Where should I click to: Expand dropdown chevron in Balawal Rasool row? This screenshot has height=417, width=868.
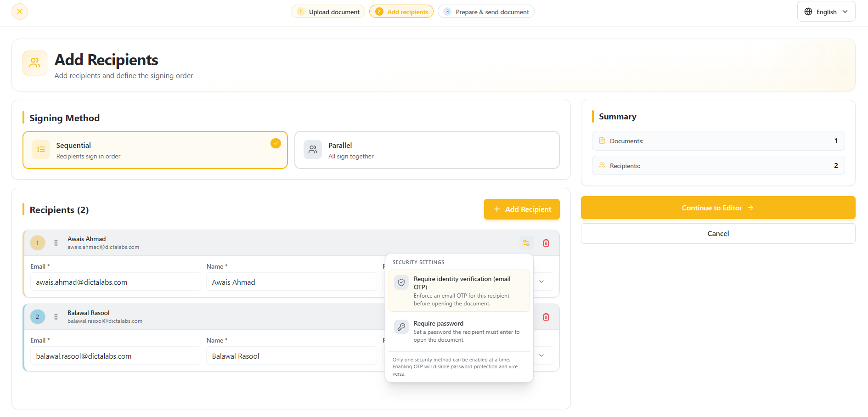(541, 355)
